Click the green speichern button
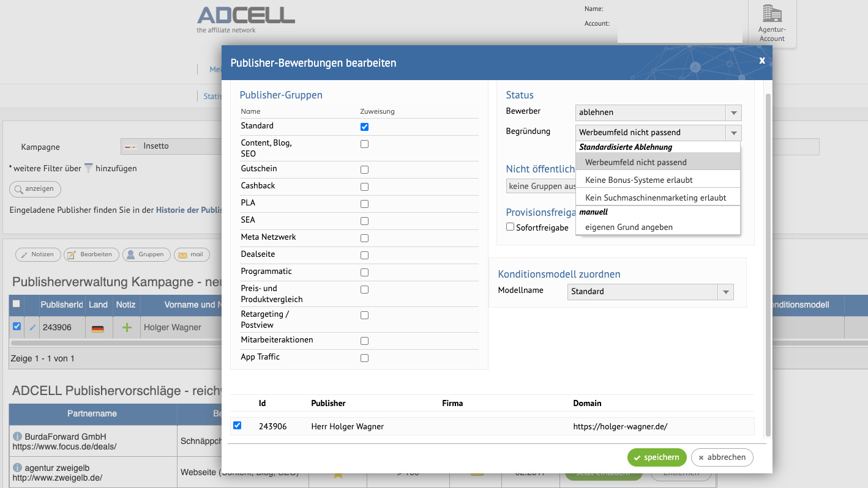Viewport: 868px width, 488px height. (x=657, y=457)
